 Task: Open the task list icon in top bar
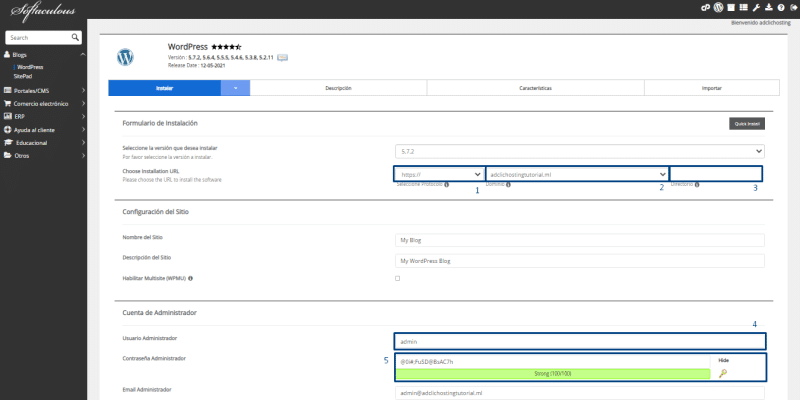(x=743, y=8)
